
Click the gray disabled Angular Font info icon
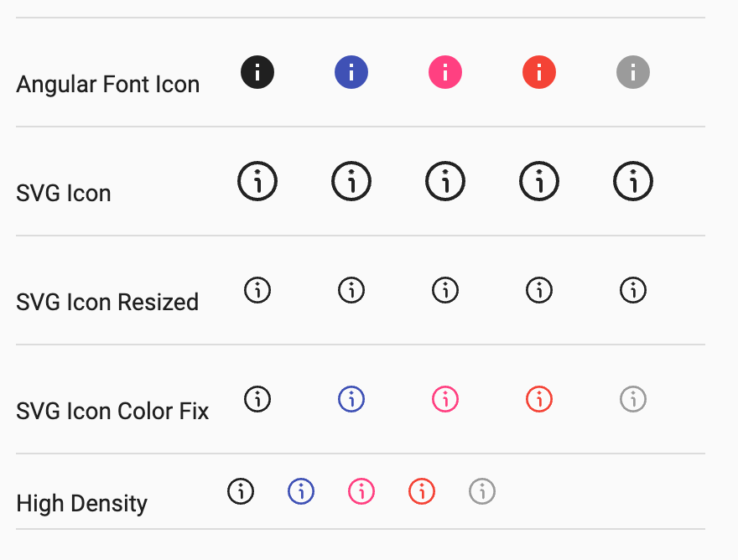coord(633,72)
